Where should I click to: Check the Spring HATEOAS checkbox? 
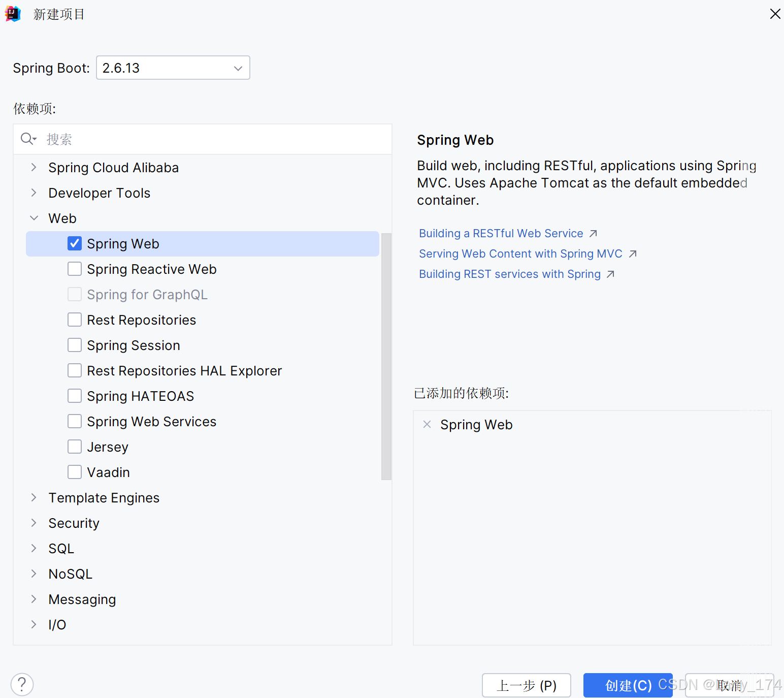pyautogui.click(x=75, y=396)
